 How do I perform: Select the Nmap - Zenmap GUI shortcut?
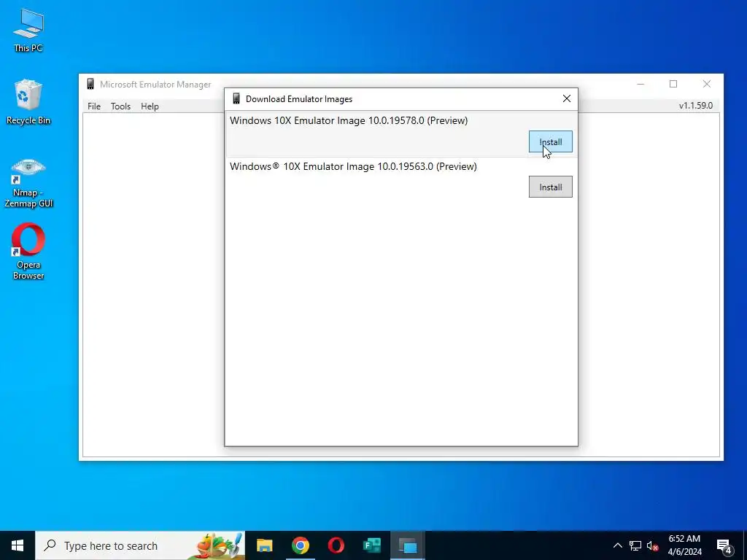tap(28, 183)
